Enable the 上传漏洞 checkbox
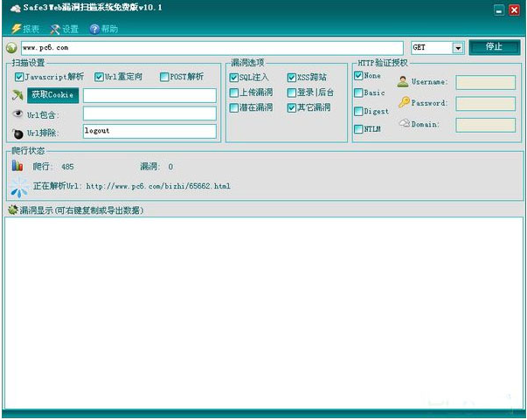The width and height of the screenshot is (527, 420). click(x=234, y=93)
